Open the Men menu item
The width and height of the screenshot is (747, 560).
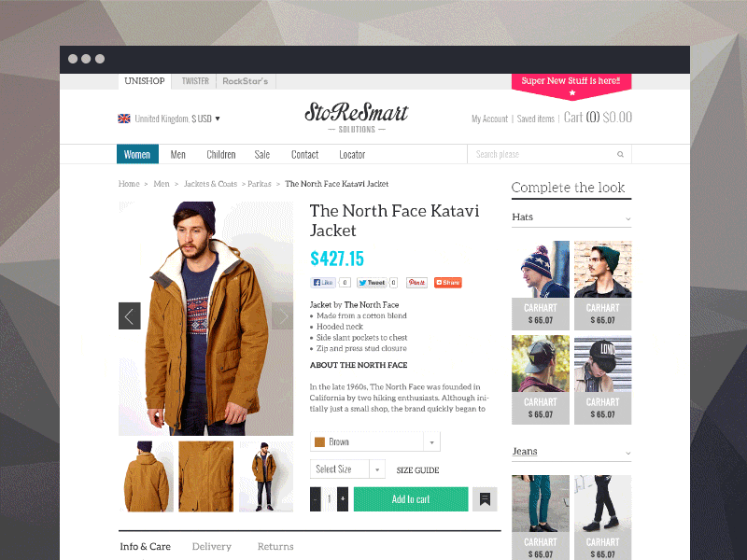click(x=177, y=154)
